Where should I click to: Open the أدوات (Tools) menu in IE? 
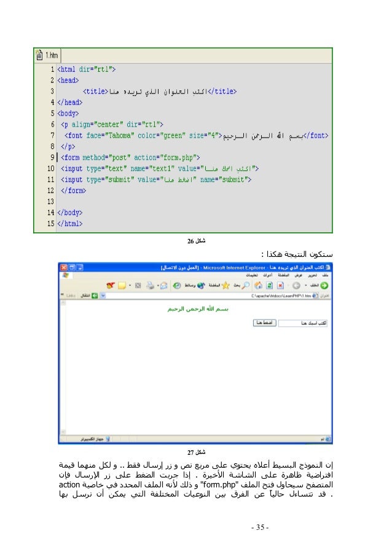point(268,275)
